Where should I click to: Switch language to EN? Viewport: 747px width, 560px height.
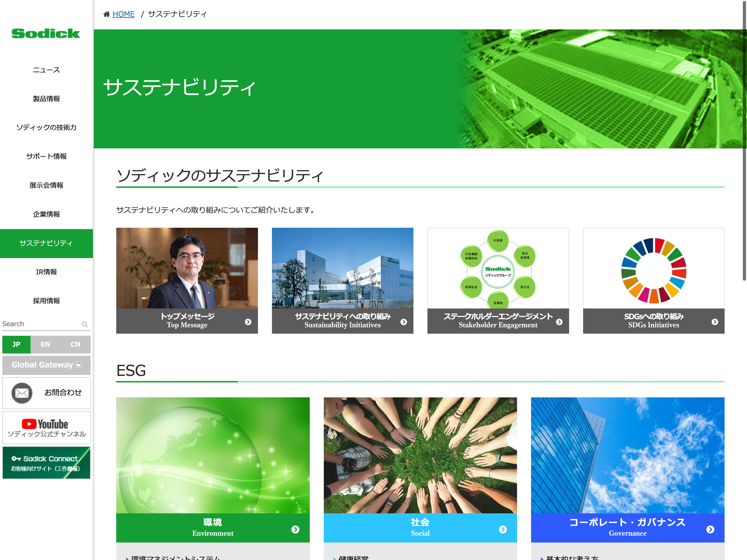click(x=45, y=344)
